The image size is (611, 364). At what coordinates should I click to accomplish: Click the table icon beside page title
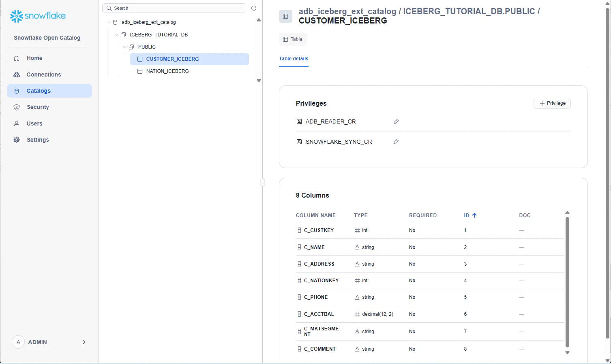tap(285, 16)
